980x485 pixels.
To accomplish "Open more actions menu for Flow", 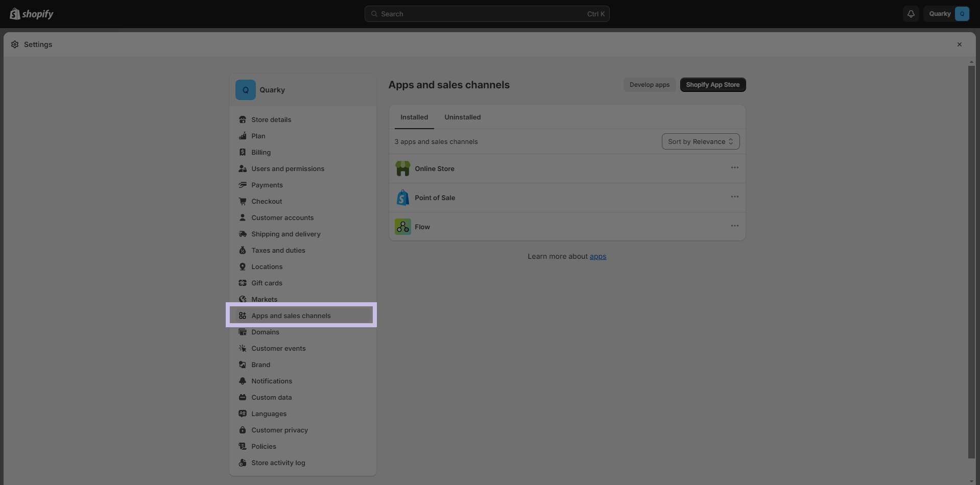I will [734, 226].
